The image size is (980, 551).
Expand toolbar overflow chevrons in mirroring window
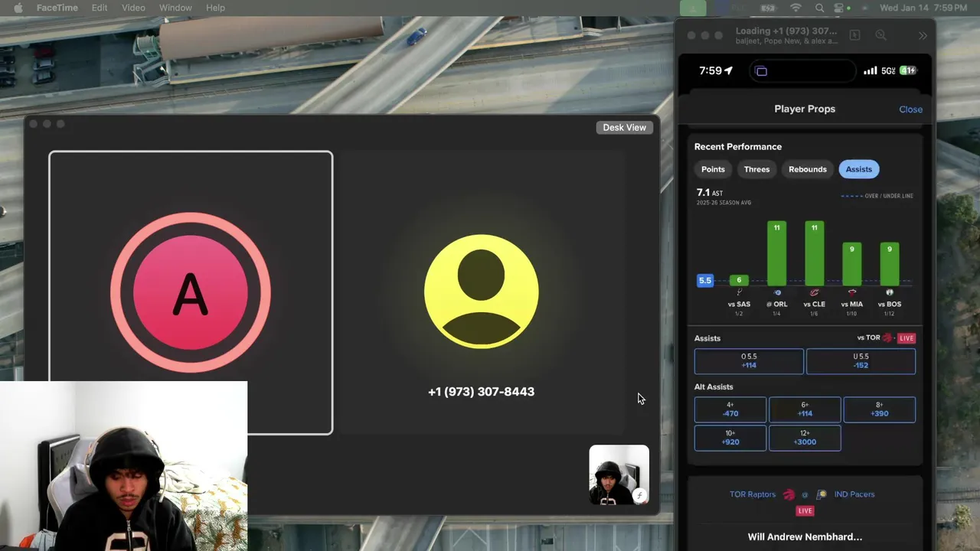tap(923, 35)
